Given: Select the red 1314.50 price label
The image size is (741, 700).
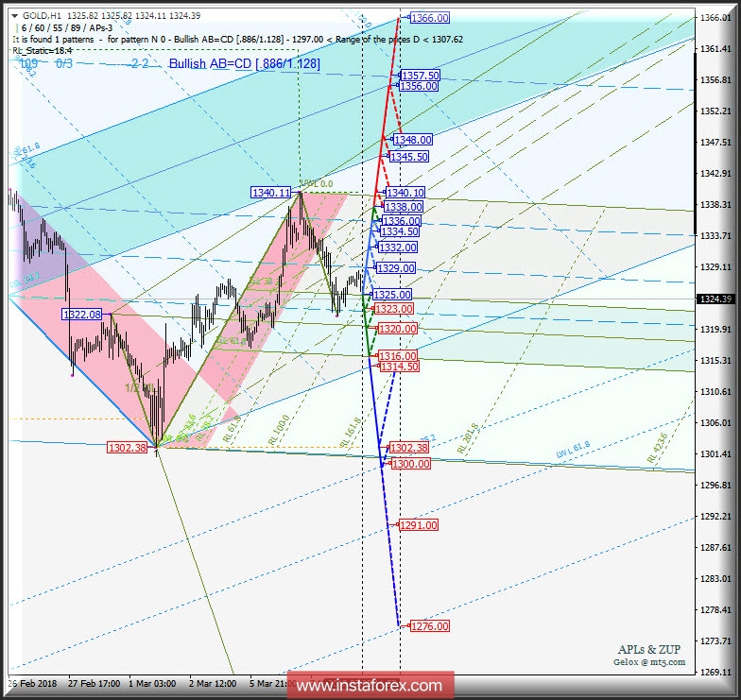Looking at the screenshot, I should point(399,367).
